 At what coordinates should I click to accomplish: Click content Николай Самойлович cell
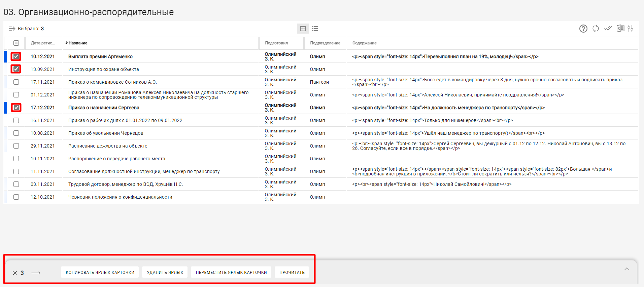coord(432,184)
